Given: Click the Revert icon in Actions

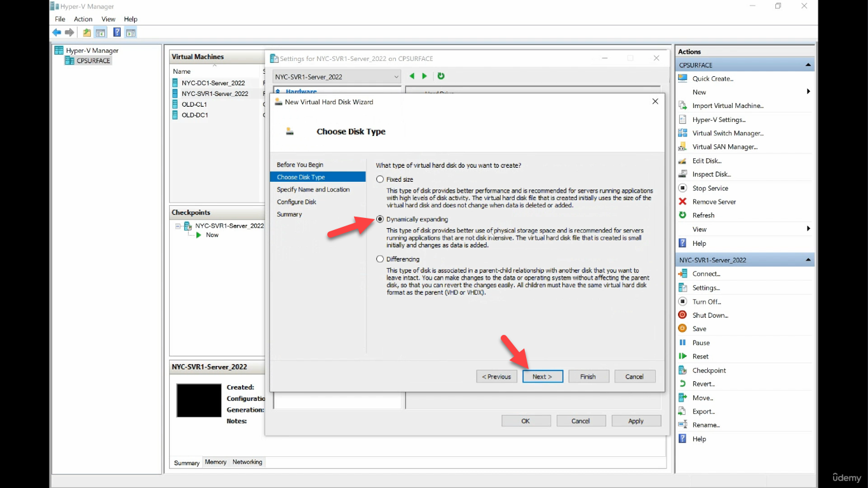Looking at the screenshot, I should (682, 384).
